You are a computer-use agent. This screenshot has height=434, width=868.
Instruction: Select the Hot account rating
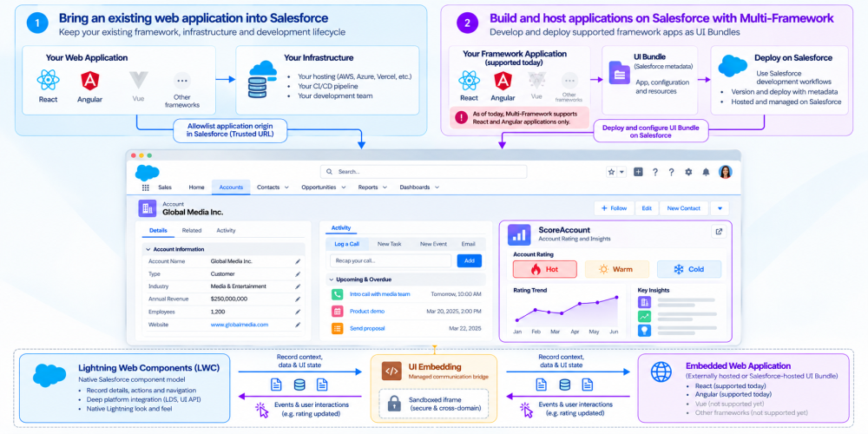coord(545,270)
